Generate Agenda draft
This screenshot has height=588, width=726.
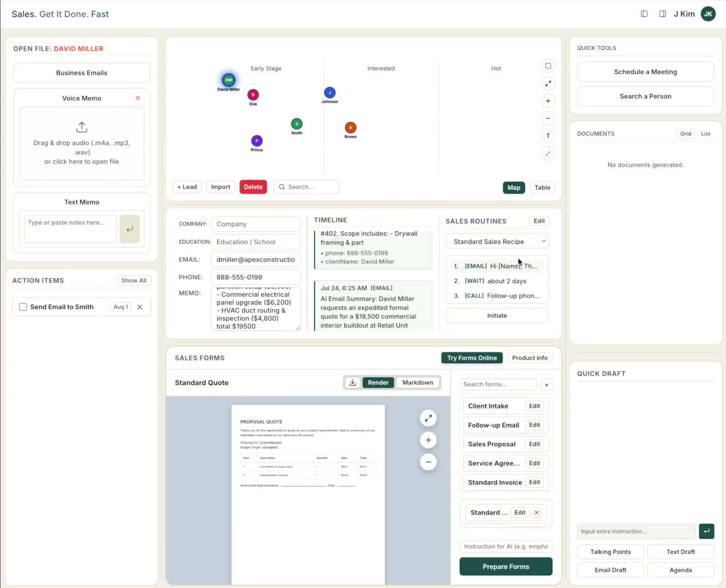681,570
